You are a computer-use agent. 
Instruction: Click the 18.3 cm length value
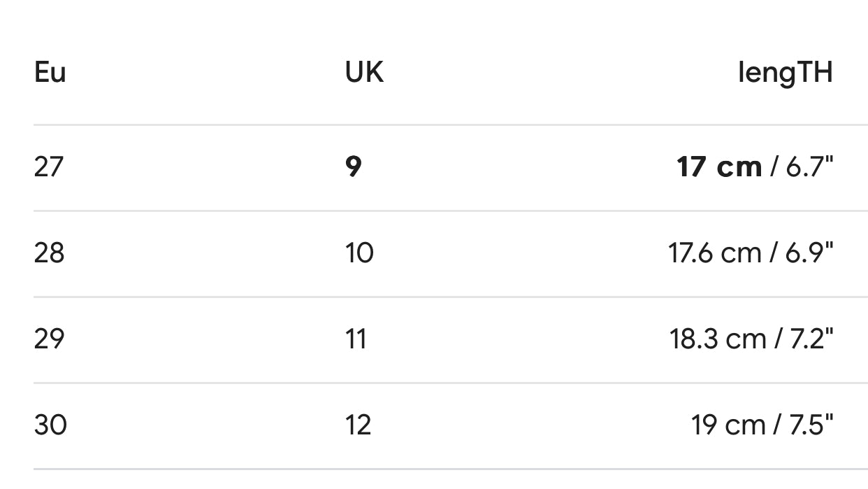click(x=717, y=339)
